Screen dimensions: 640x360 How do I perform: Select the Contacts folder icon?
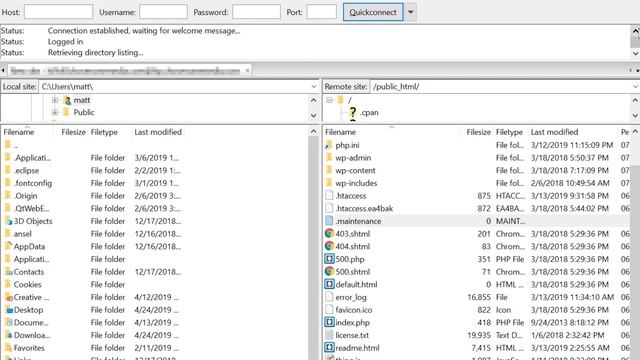(x=8, y=271)
